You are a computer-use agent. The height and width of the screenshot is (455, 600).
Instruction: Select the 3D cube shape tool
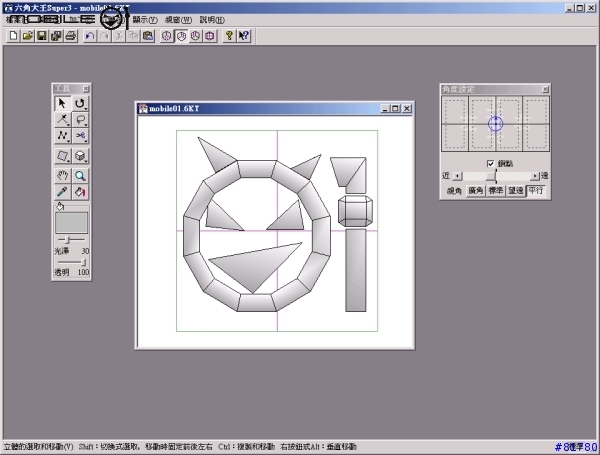coord(80,156)
